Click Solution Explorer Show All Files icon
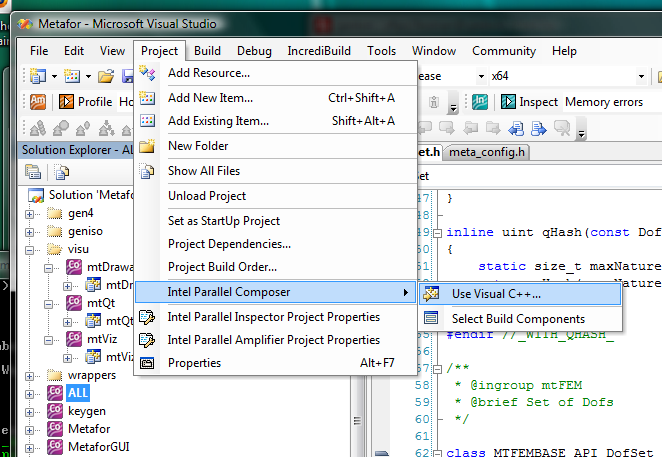This screenshot has height=457, width=662. [62, 172]
